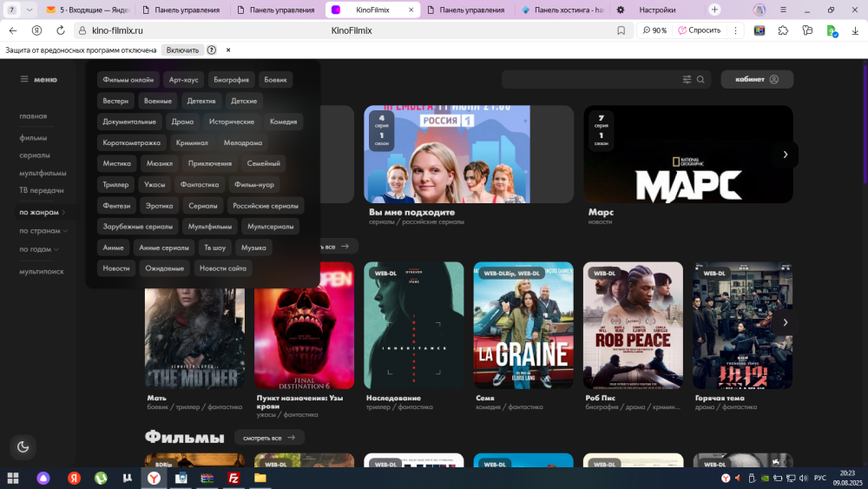Open search filter settings icon
Image resolution: width=868 pixels, height=489 pixels.
pyautogui.click(x=687, y=79)
